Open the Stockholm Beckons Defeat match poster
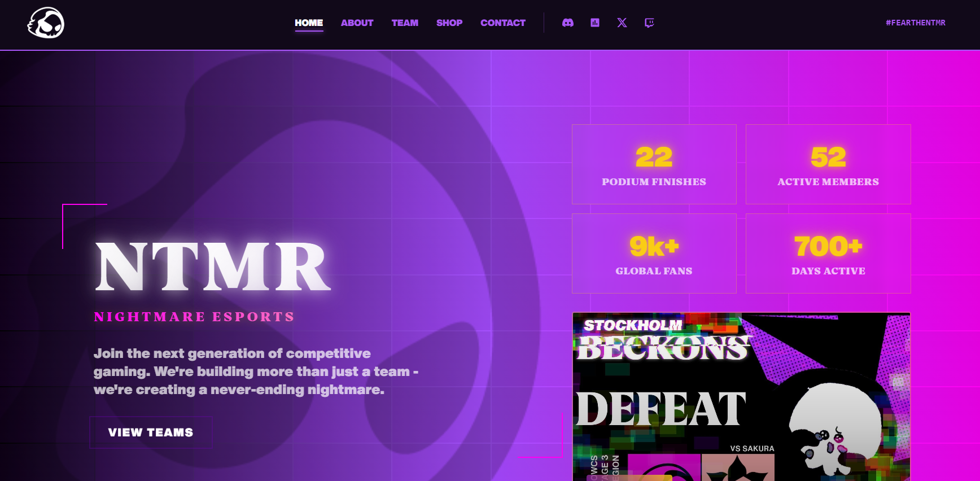The height and width of the screenshot is (481, 980). pyautogui.click(x=741, y=396)
